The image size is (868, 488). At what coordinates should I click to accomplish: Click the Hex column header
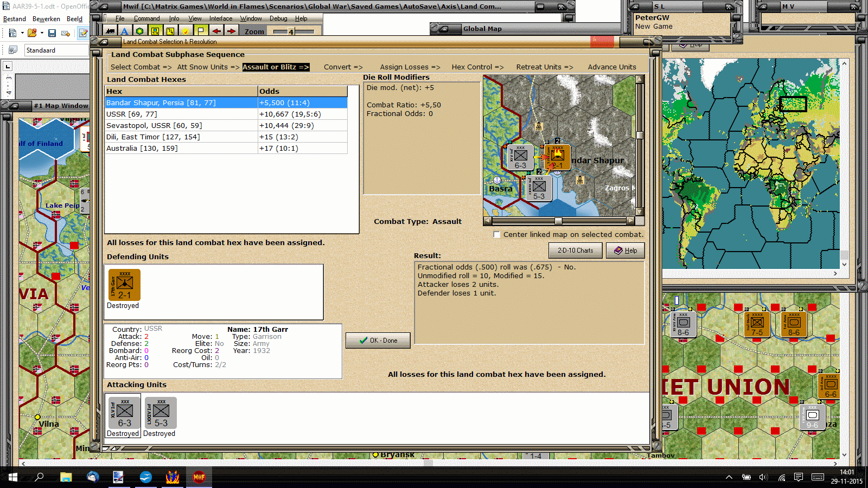181,92
